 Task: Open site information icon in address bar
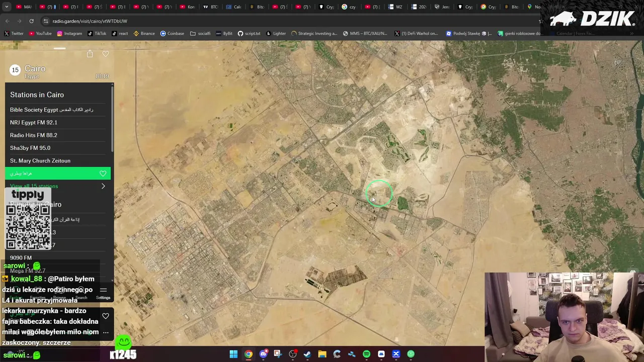(x=46, y=21)
